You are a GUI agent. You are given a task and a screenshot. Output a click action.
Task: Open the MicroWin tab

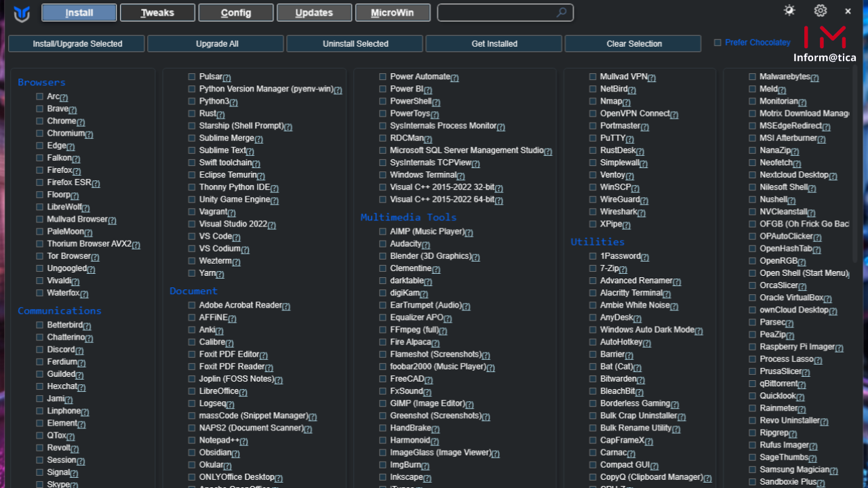pyautogui.click(x=393, y=12)
